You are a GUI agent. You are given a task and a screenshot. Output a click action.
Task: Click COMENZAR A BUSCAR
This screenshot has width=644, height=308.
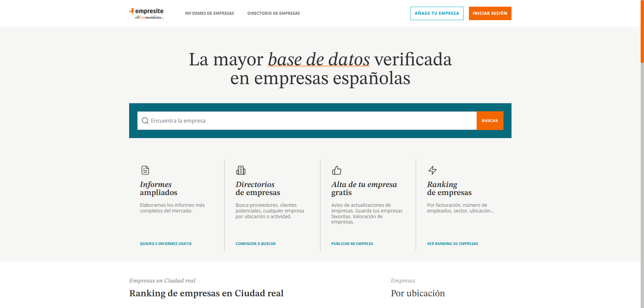(256, 244)
